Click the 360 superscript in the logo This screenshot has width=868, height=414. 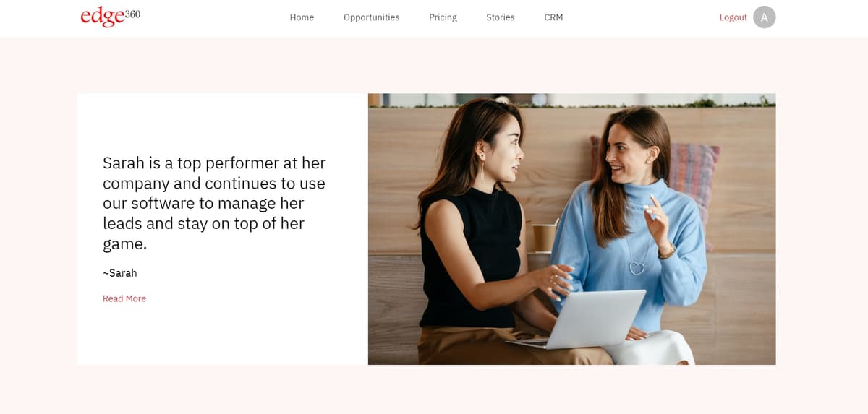[x=132, y=14]
